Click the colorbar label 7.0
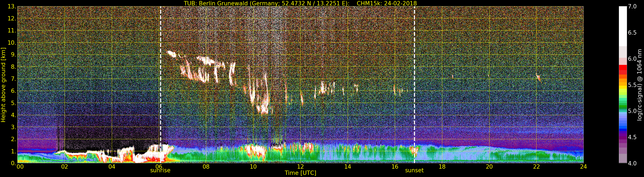The height and width of the screenshot is (177, 644). [632, 6]
